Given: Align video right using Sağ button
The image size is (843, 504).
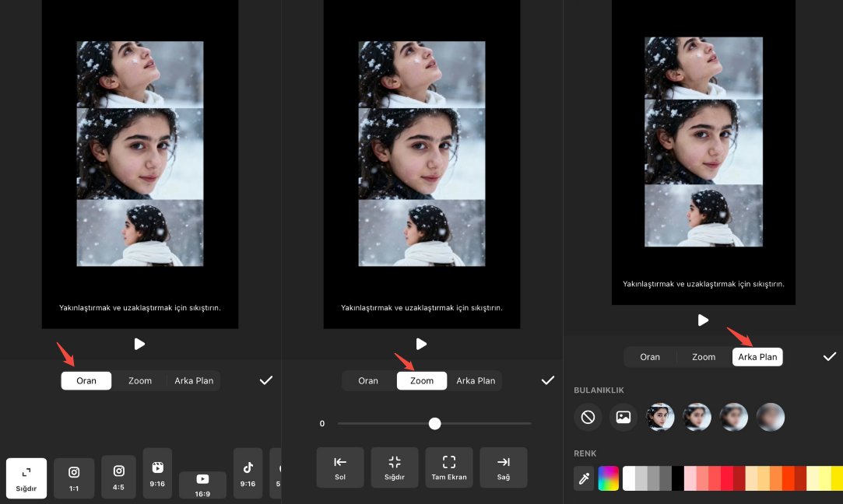Looking at the screenshot, I should pyautogui.click(x=503, y=467).
